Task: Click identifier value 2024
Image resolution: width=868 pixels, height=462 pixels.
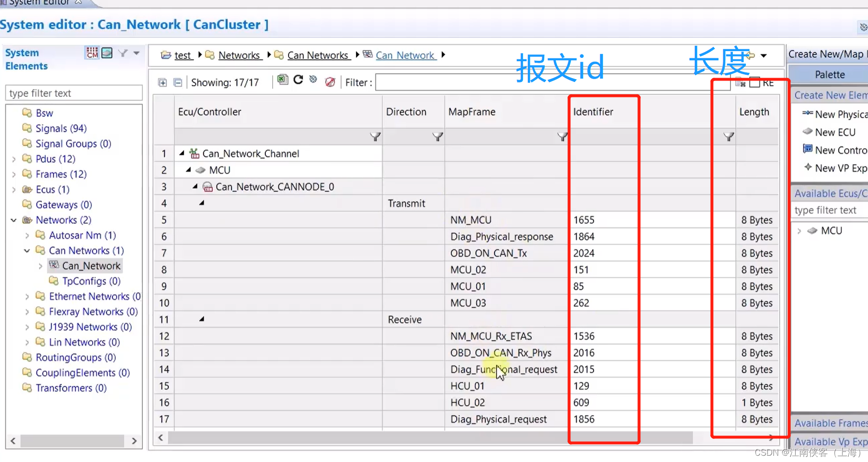Action: click(x=584, y=253)
